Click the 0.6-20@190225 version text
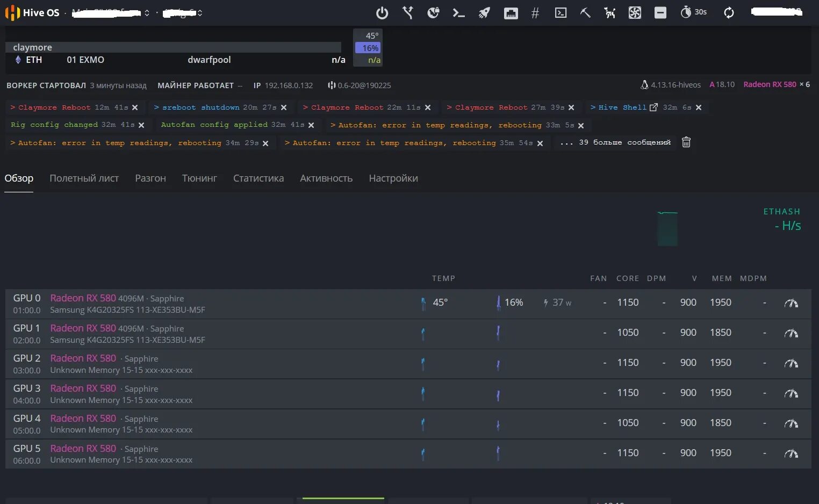The height and width of the screenshot is (504, 819). pyautogui.click(x=364, y=85)
